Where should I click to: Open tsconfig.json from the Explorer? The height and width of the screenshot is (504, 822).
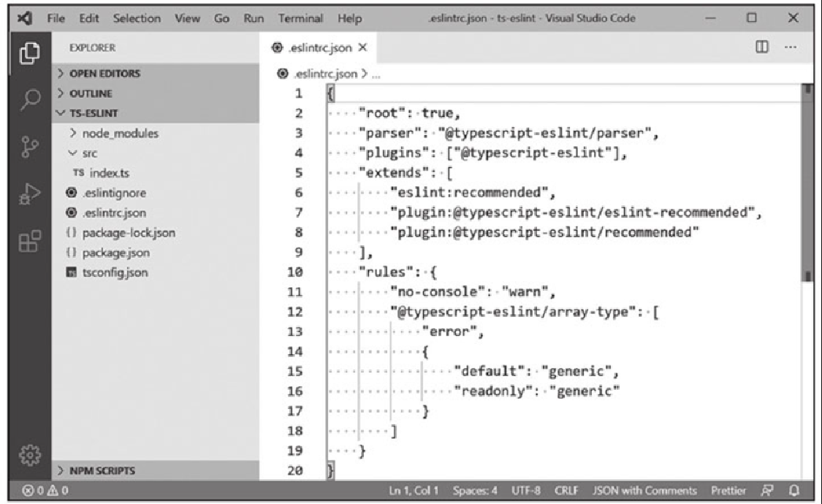pos(115,272)
